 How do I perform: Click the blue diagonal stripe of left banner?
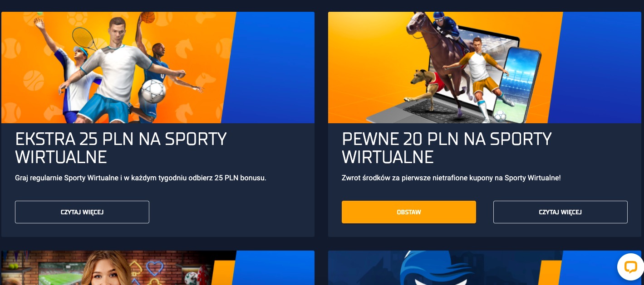(x=272, y=68)
